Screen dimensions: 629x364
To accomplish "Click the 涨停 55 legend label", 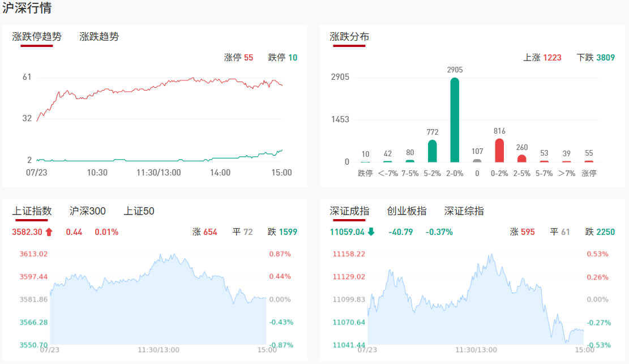I will pos(238,58).
